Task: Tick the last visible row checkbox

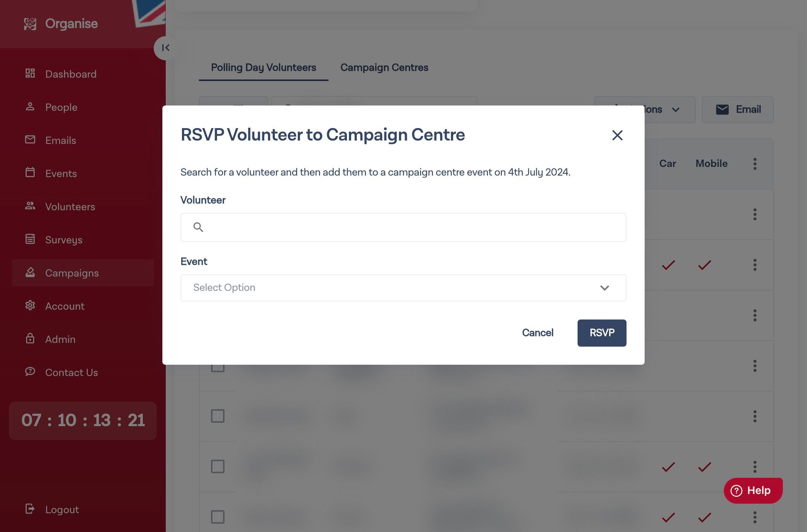Action: click(218, 517)
